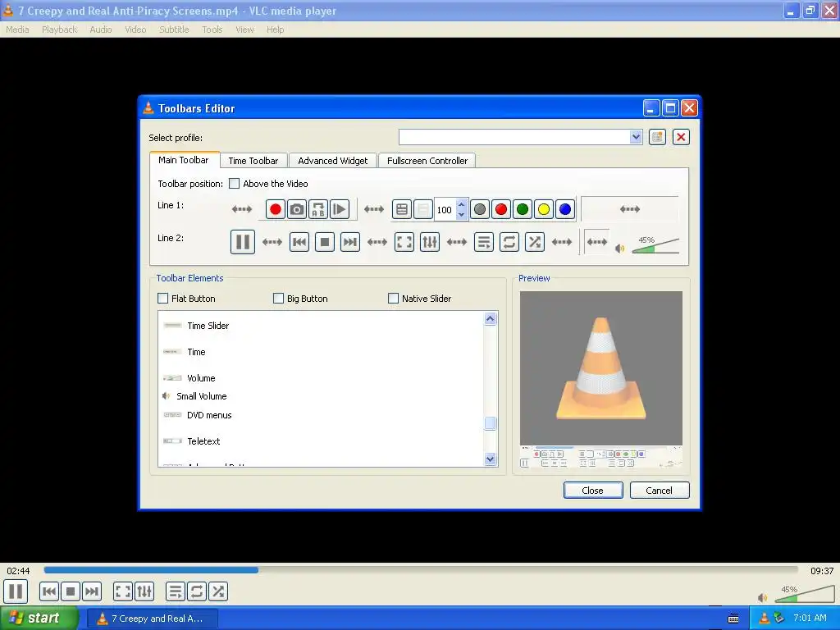The width and height of the screenshot is (840, 630).
Task: Pause playback in main player controls
Action: (x=16, y=591)
